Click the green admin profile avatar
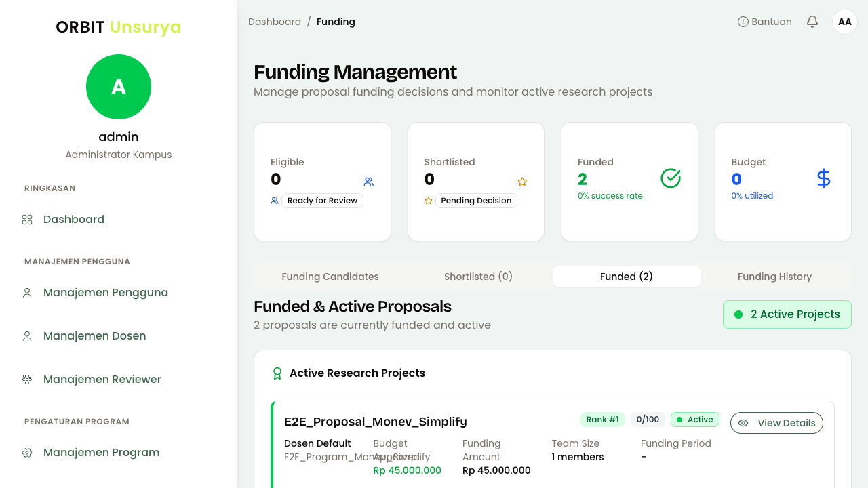This screenshot has height=488, width=868. [119, 87]
